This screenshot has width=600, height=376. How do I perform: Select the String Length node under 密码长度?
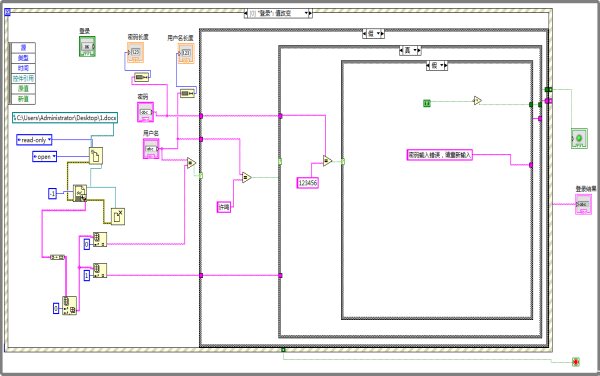click(x=141, y=78)
